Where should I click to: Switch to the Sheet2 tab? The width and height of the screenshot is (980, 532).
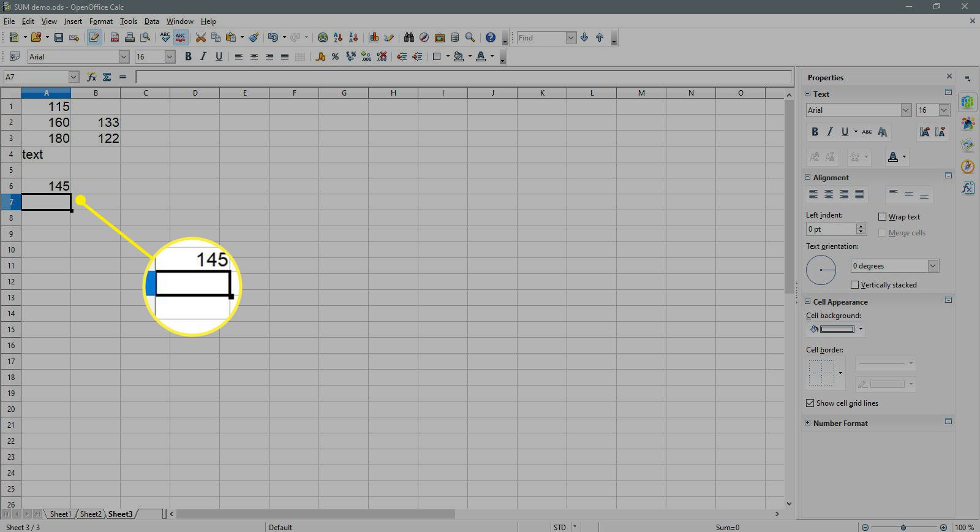pos(91,514)
